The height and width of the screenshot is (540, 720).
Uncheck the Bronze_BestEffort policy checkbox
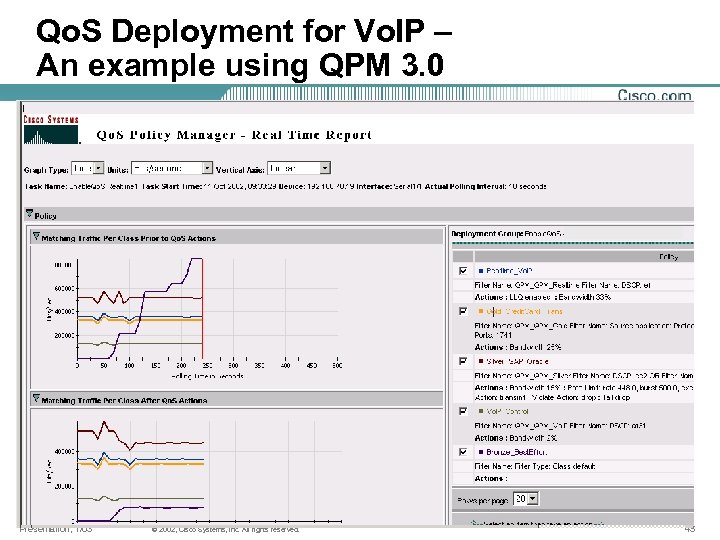click(463, 452)
